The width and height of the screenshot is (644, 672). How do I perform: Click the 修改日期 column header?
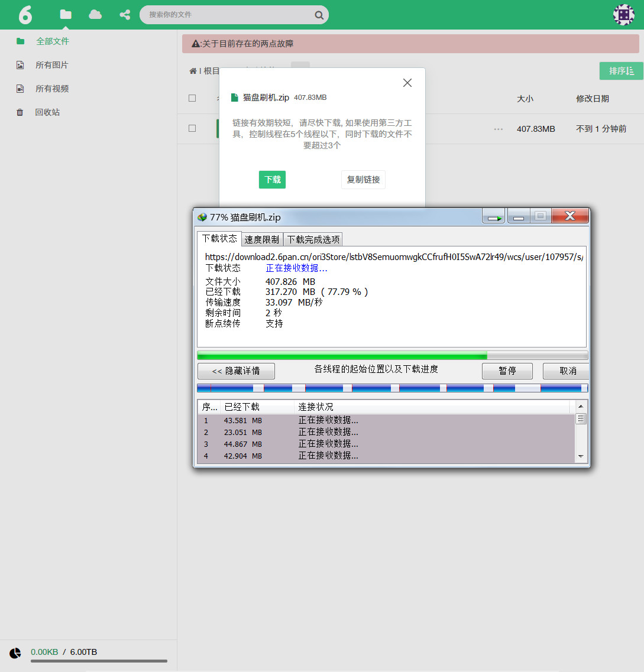pyautogui.click(x=592, y=99)
